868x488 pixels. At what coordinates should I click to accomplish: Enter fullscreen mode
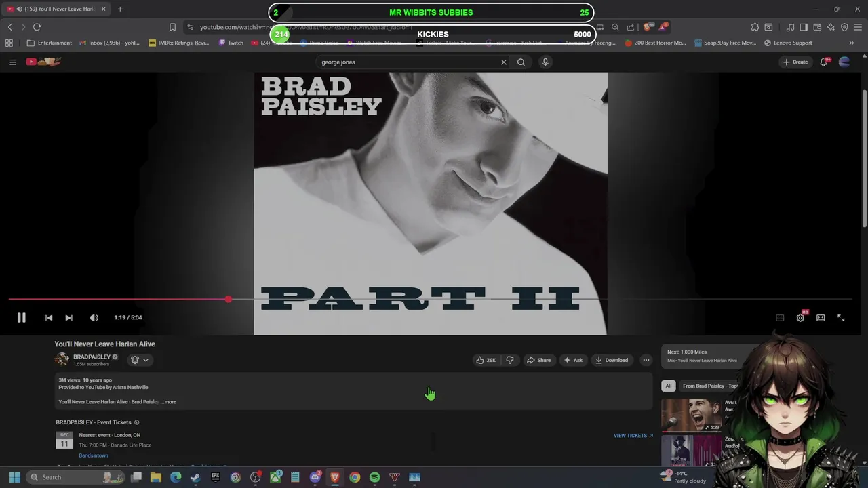(841, 317)
